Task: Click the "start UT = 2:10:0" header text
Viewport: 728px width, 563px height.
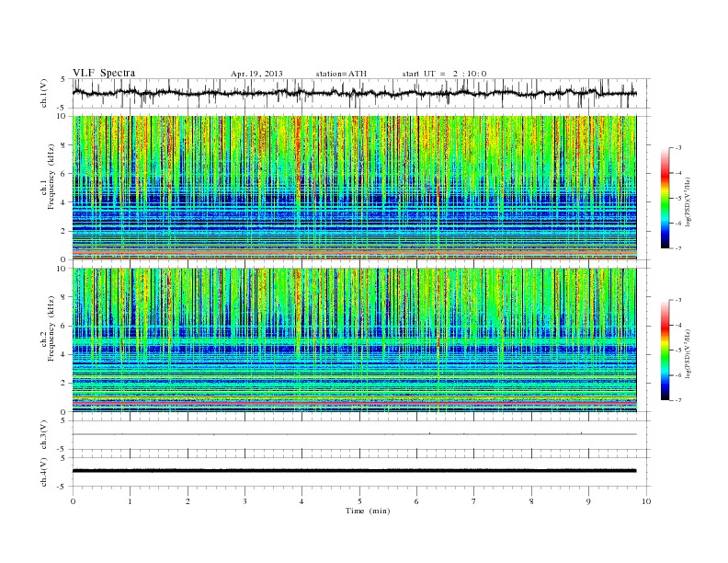Action: point(444,74)
